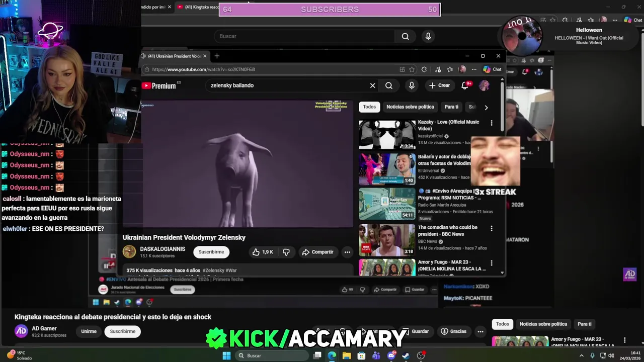This screenshot has height=362, width=644.
Task: Add page to favorites with star icon
Action: (412, 69)
